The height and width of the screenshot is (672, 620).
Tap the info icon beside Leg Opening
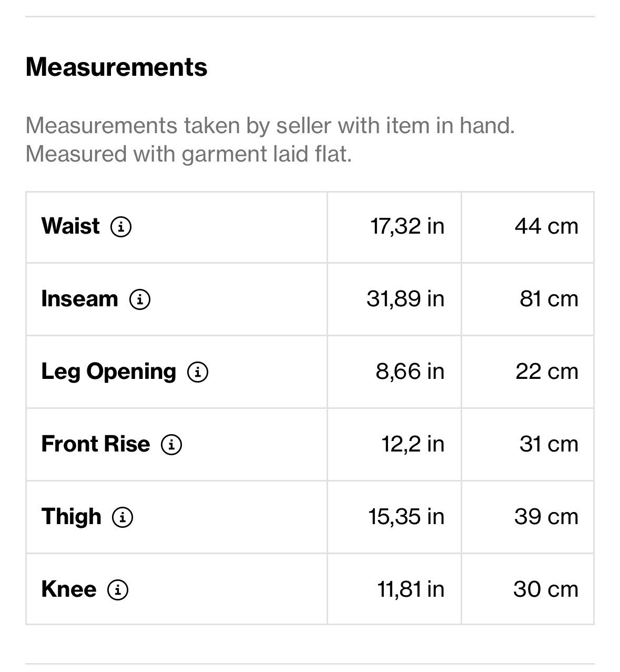pos(198,372)
